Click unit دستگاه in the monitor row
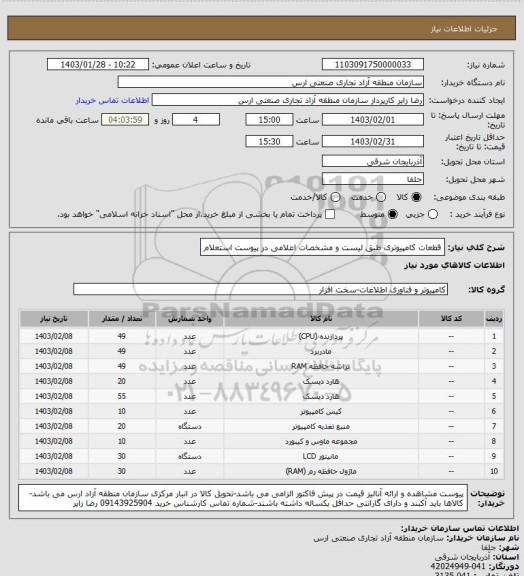This screenshot has width=524, height=576. (x=190, y=456)
